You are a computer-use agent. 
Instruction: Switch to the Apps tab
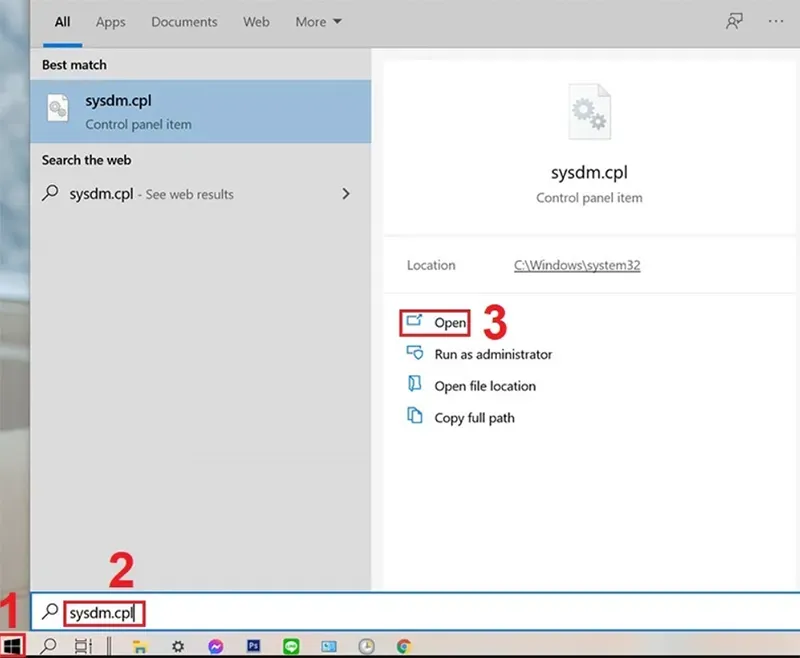tap(110, 21)
